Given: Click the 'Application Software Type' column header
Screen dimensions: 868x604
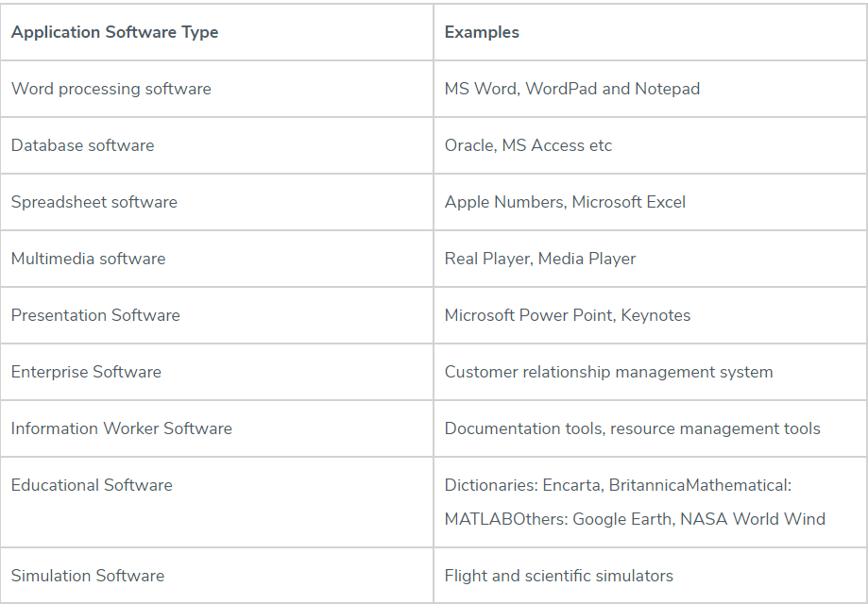Looking at the screenshot, I should pos(114,32).
